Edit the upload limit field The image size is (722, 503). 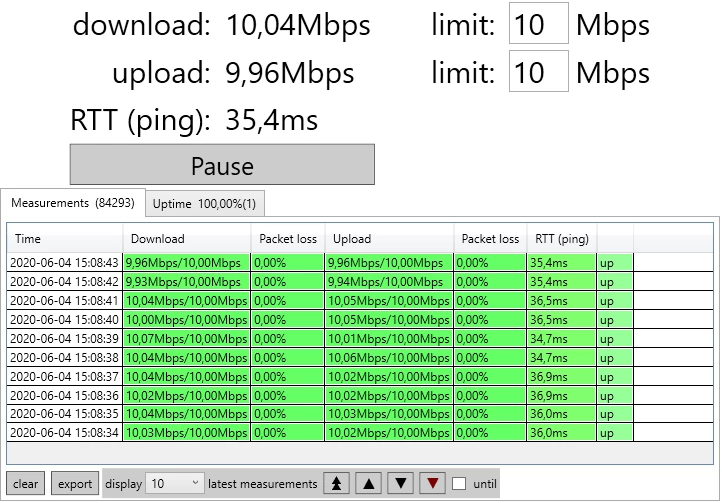[539, 72]
